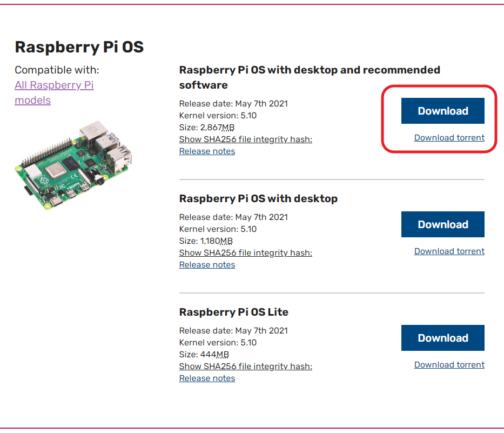Click the "Raspberry Pi OS with desktop and recommended software" heading

coord(310,77)
